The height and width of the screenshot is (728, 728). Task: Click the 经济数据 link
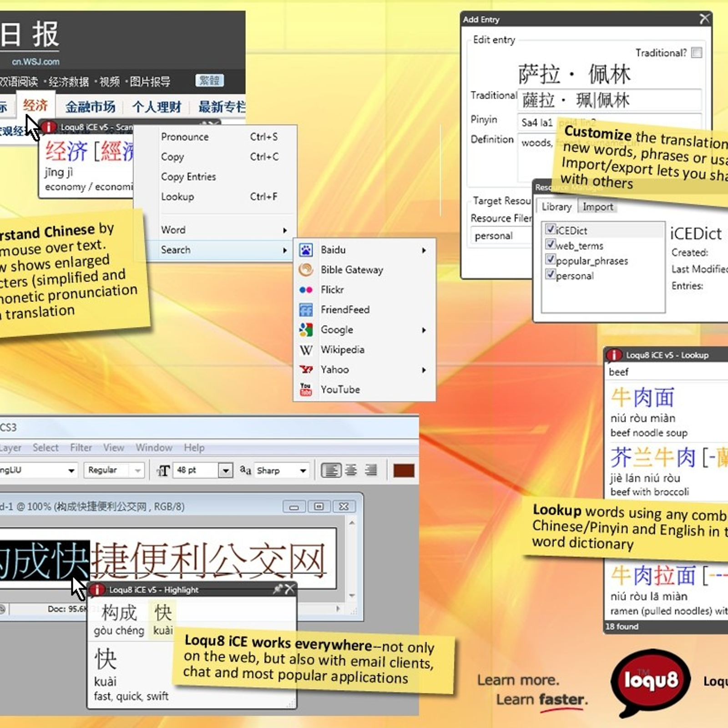click(x=68, y=81)
